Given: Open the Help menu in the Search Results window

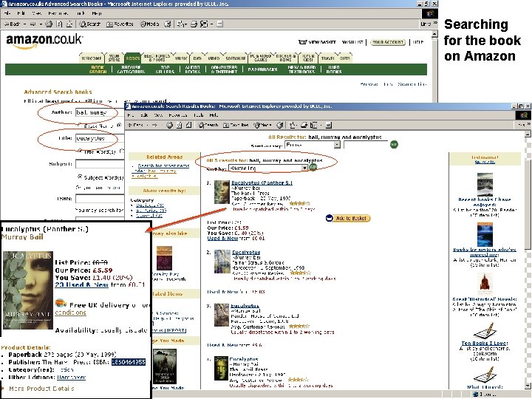Looking at the screenshot, I should pos(214,115).
